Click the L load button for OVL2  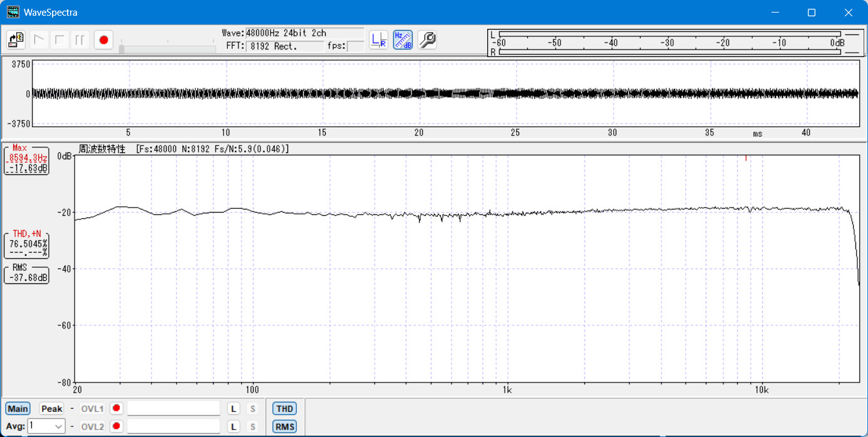click(x=233, y=427)
